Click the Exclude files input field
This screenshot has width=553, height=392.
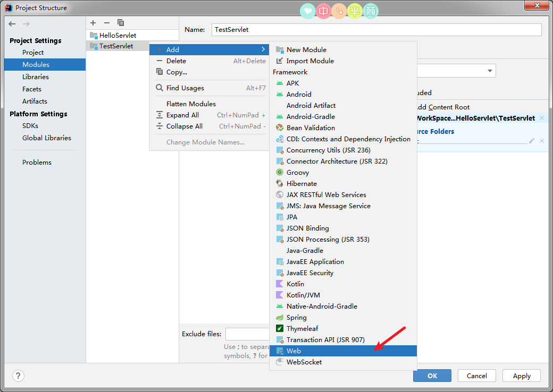[248, 334]
